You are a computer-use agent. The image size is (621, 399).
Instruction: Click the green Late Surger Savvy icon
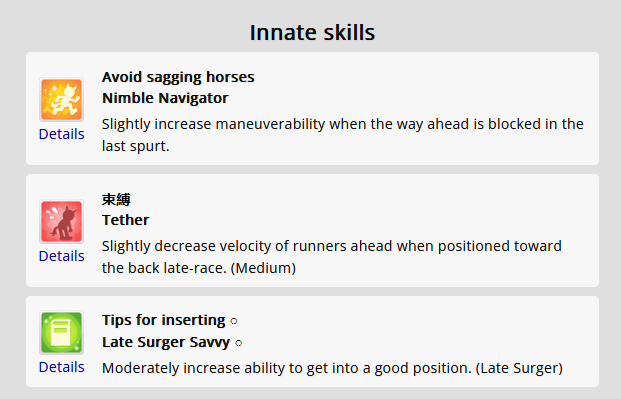tap(61, 332)
